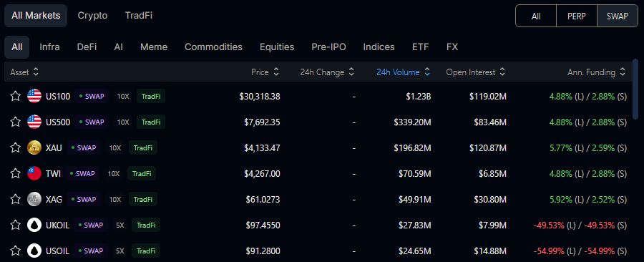This screenshot has height=262, width=644.
Task: Click XAG funding 5.92% / 2.52%
Action: coord(588,199)
